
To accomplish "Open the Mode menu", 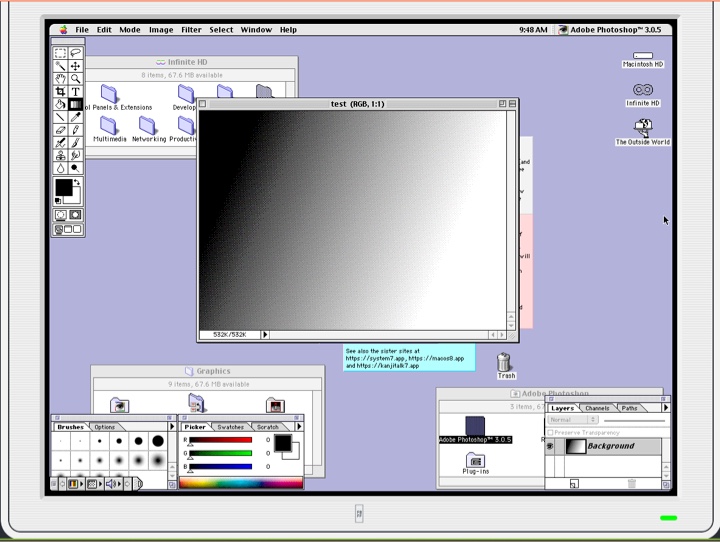I will click(x=130, y=30).
